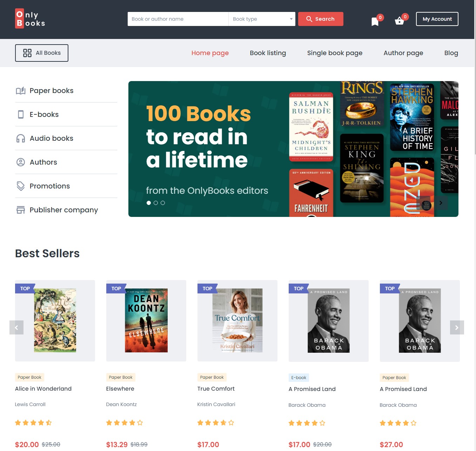Open the Alice in Wonderland cover thumbnail
Image resolution: width=476 pixels, height=451 pixels.
point(55,320)
